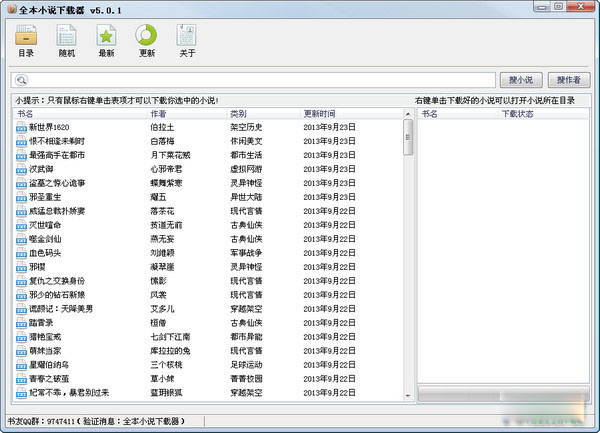
Task: Click the file icon beside 妃常不乖，暴君别过来
Action: coord(21,393)
